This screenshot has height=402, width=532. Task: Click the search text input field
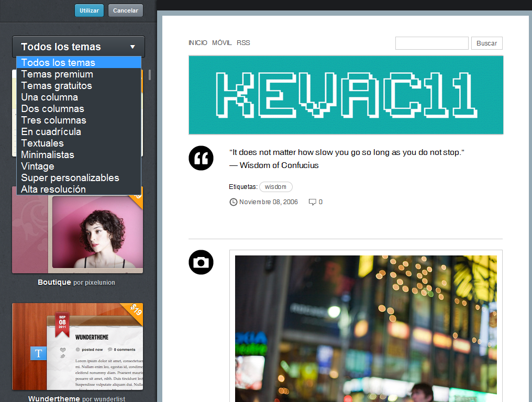pos(431,43)
